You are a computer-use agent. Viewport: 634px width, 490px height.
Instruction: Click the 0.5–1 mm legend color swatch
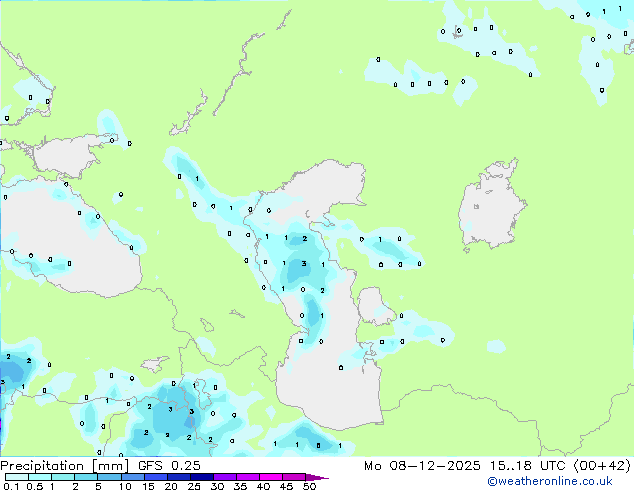point(40,477)
